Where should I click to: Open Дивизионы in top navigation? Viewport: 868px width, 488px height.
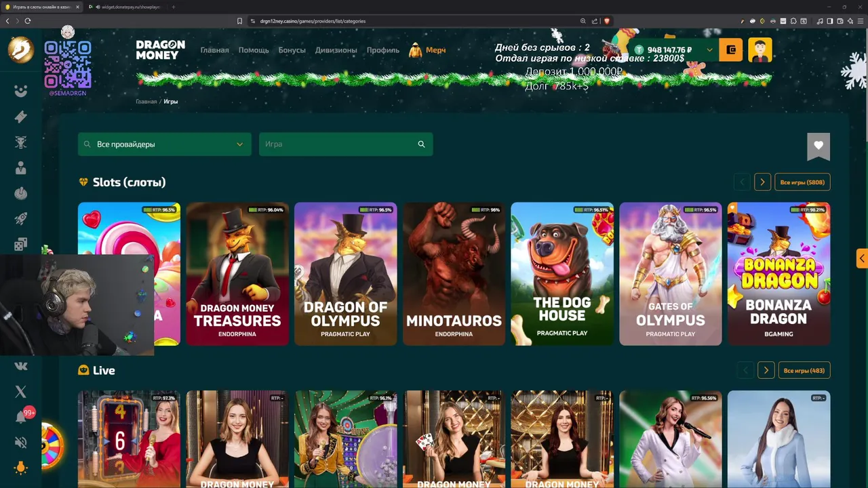[336, 50]
